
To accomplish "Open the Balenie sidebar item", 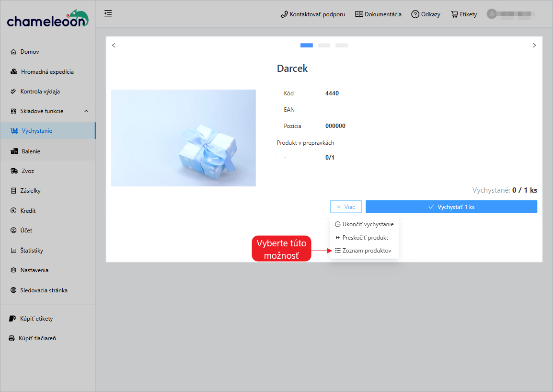I will click(31, 151).
